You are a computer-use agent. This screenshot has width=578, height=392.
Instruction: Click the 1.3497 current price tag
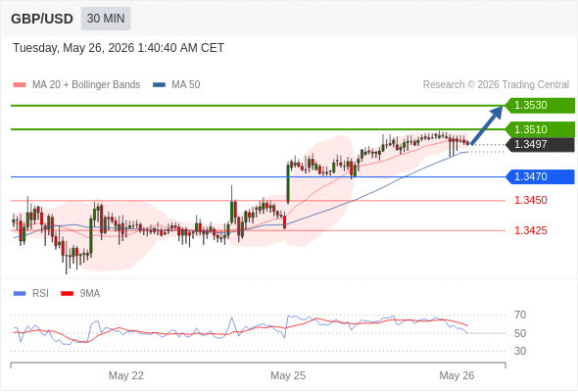coord(540,145)
